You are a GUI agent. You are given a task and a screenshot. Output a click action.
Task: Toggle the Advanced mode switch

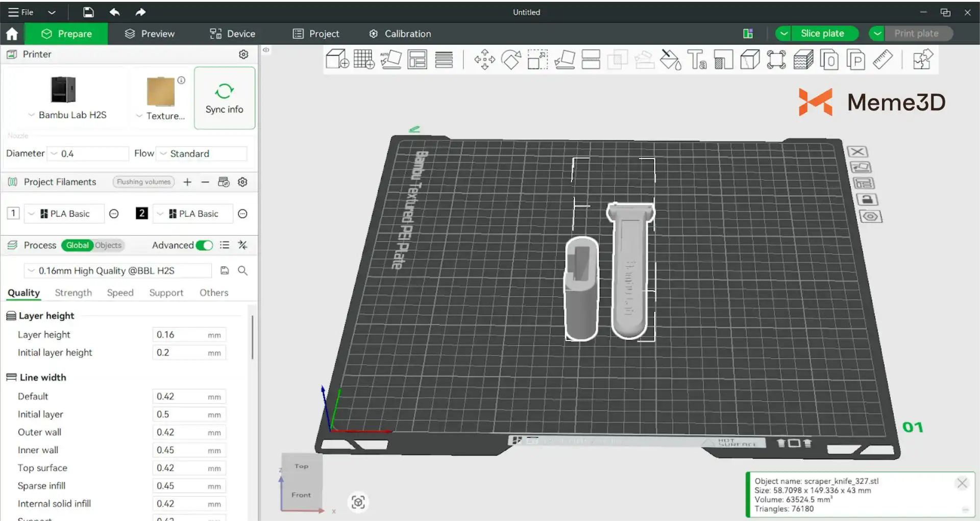tap(205, 245)
